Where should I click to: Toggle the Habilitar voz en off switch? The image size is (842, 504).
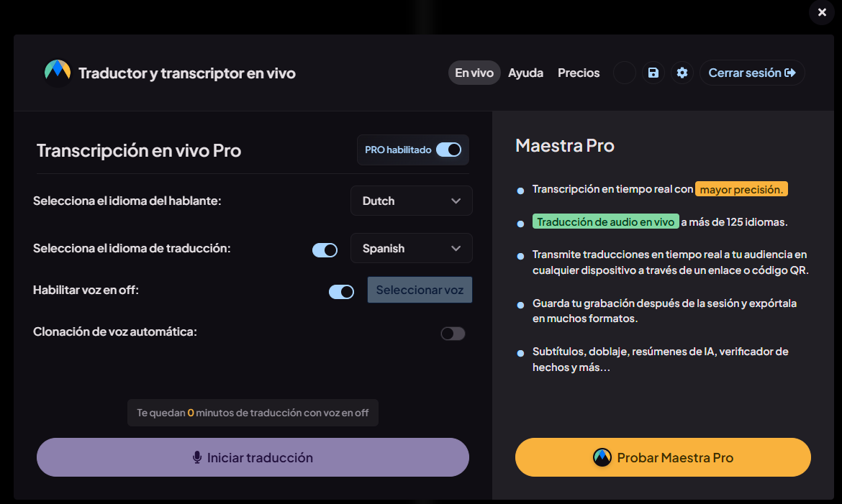pyautogui.click(x=342, y=292)
